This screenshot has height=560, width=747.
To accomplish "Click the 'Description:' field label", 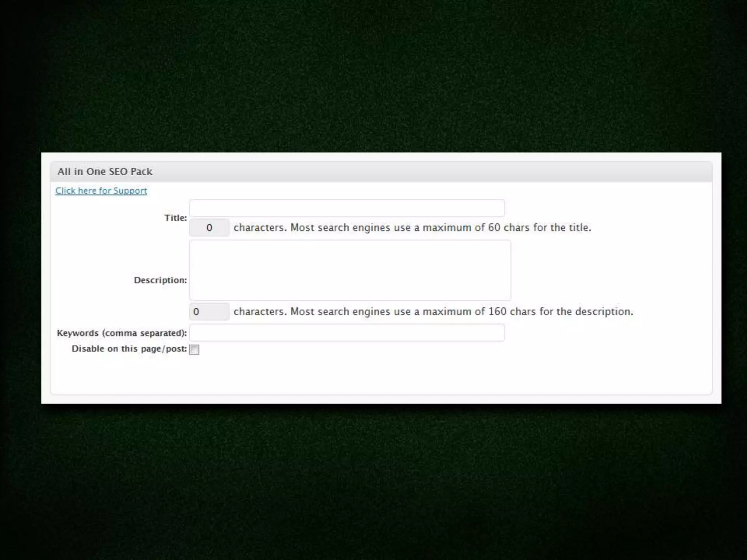I will click(160, 280).
